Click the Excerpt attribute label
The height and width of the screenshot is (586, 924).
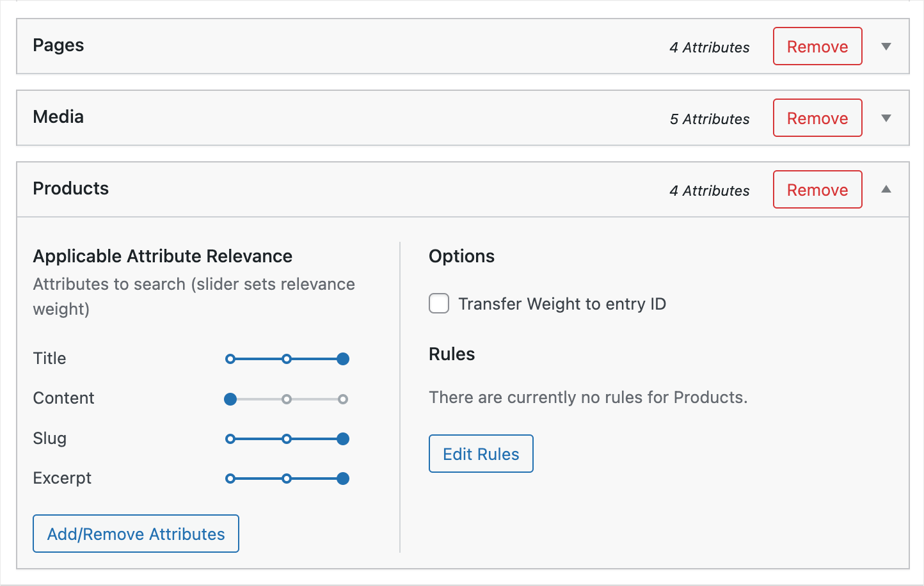(62, 478)
